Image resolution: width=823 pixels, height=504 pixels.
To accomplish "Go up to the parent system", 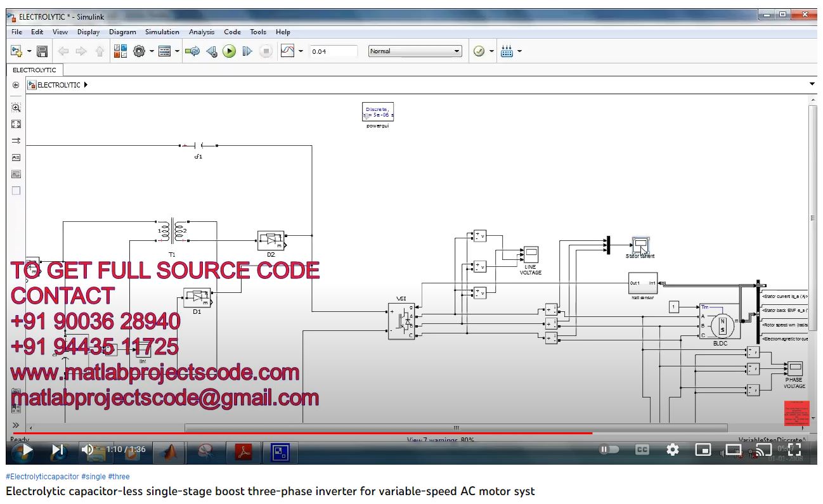I will tap(100, 51).
